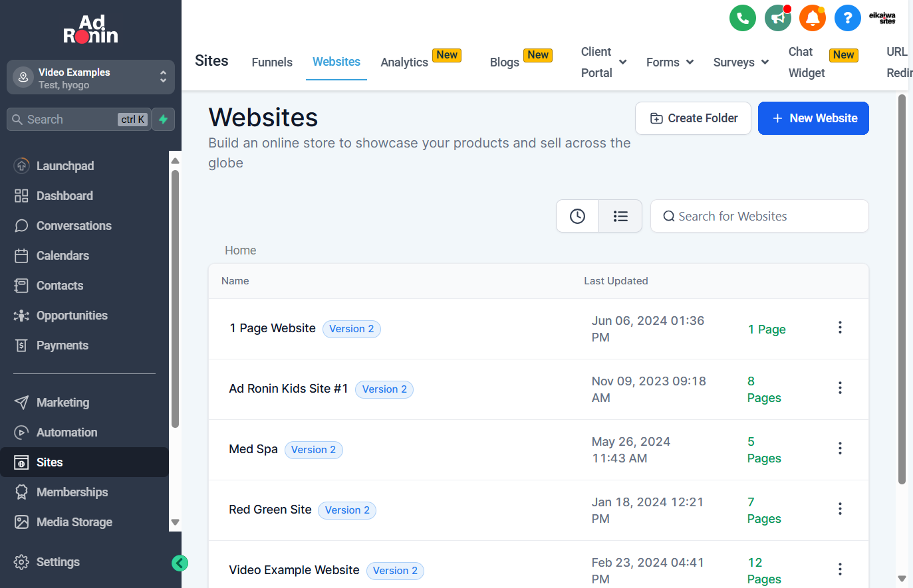This screenshot has height=588, width=913.
Task: Expand the Client Portal dropdown
Action: 604,62
